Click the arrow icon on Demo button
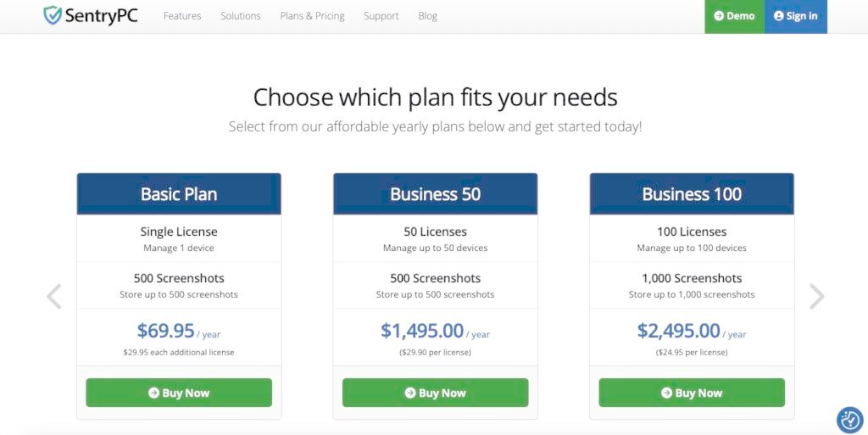868x435 pixels. click(x=719, y=16)
